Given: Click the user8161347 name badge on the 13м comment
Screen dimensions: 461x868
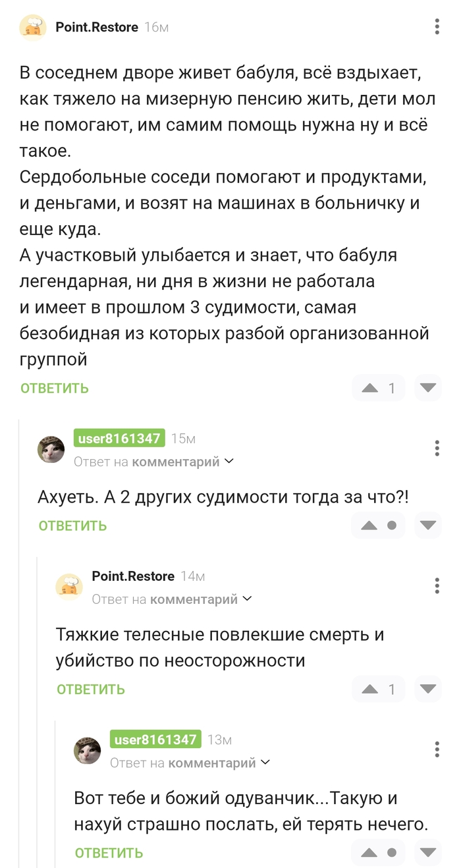Looking at the screenshot, I should click(155, 740).
